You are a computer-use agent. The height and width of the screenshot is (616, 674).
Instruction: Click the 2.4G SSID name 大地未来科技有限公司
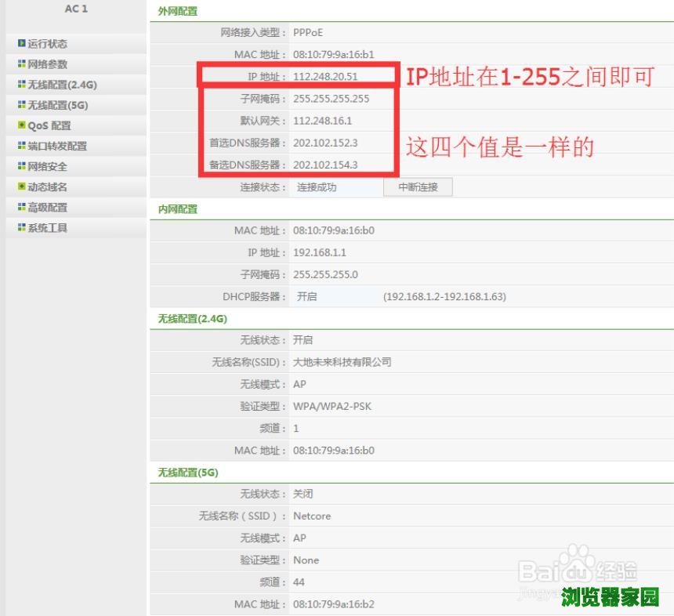342,362
